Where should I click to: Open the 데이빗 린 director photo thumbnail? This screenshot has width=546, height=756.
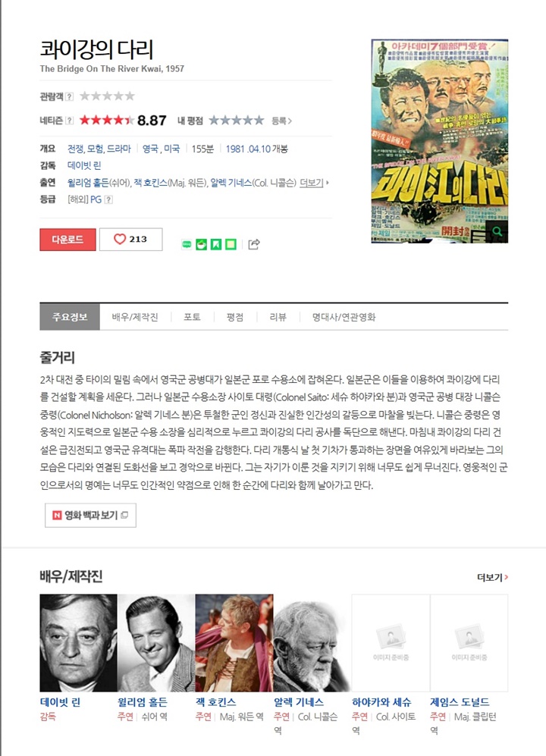point(78,643)
